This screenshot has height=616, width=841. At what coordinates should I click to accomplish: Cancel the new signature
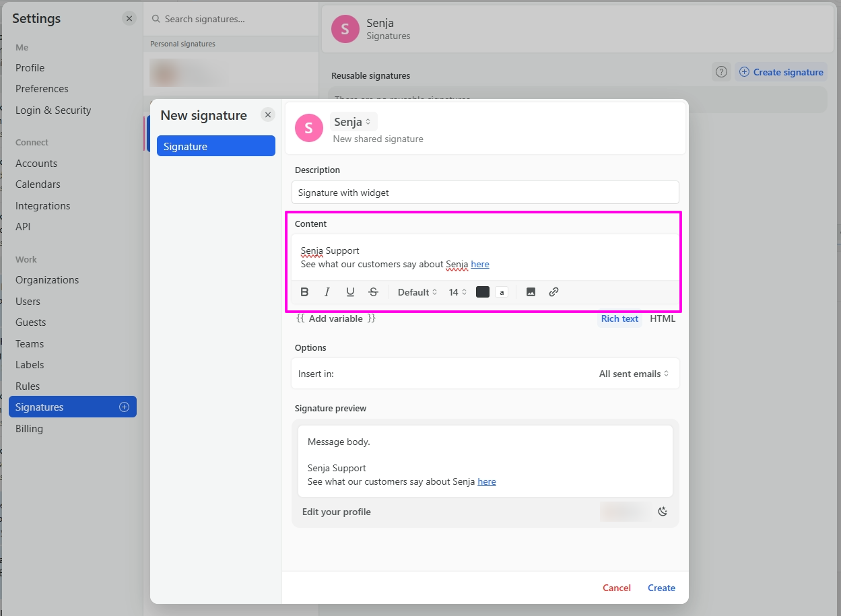(x=616, y=588)
